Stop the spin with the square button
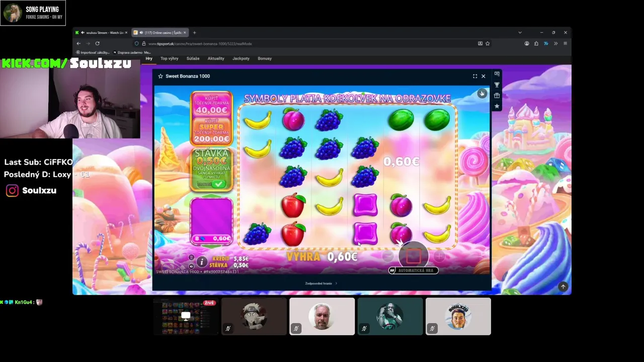 (x=413, y=256)
